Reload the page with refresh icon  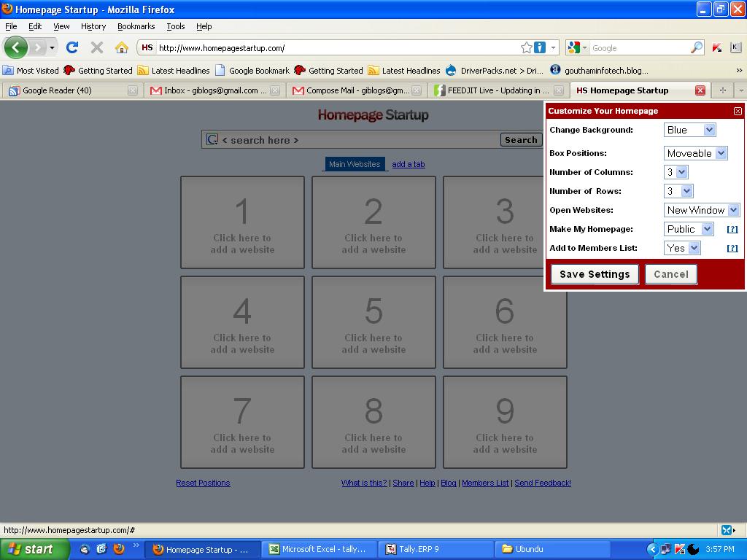click(x=72, y=47)
